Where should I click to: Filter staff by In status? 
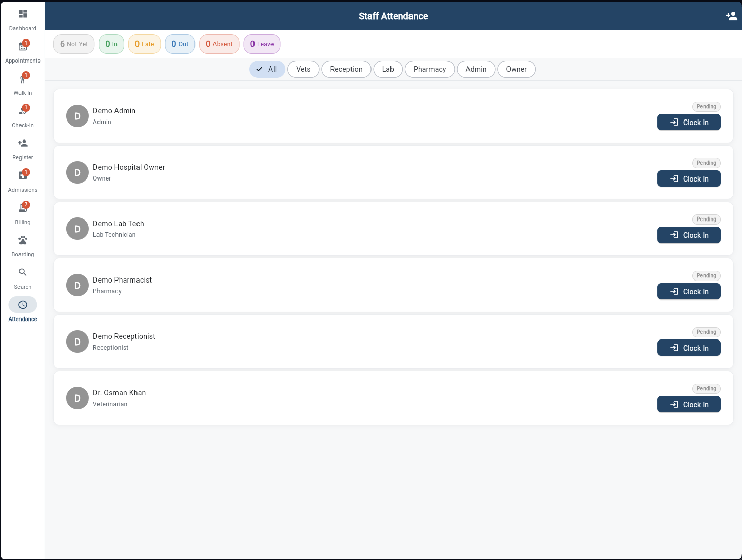[111, 44]
